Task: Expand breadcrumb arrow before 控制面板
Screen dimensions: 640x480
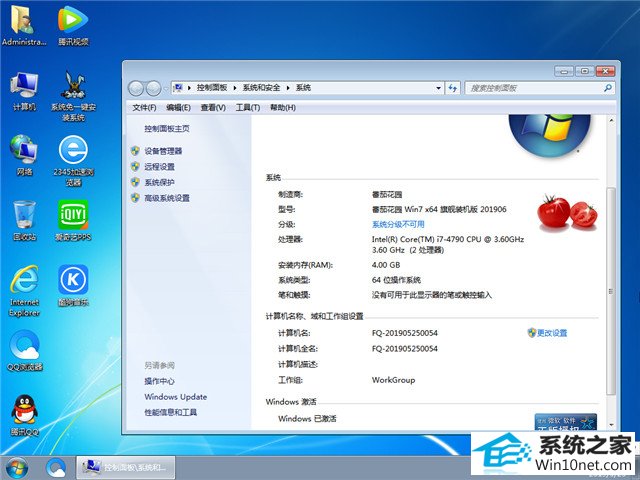Action: click(x=189, y=88)
